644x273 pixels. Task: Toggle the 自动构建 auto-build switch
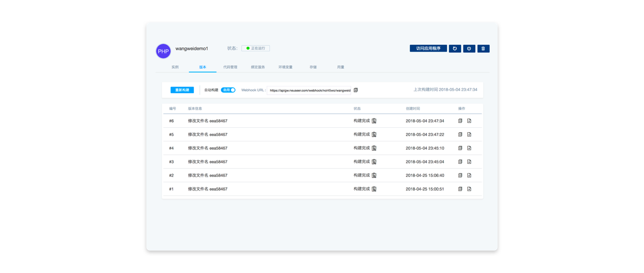pyautogui.click(x=228, y=90)
